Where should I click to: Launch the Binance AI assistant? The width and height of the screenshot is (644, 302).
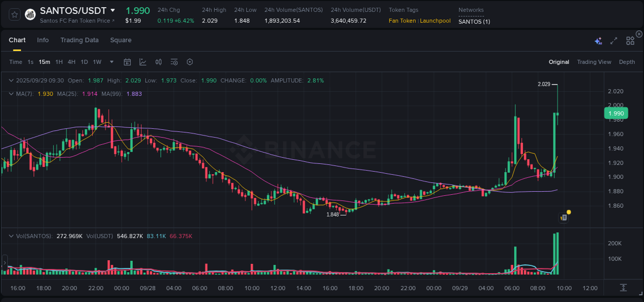(598, 40)
